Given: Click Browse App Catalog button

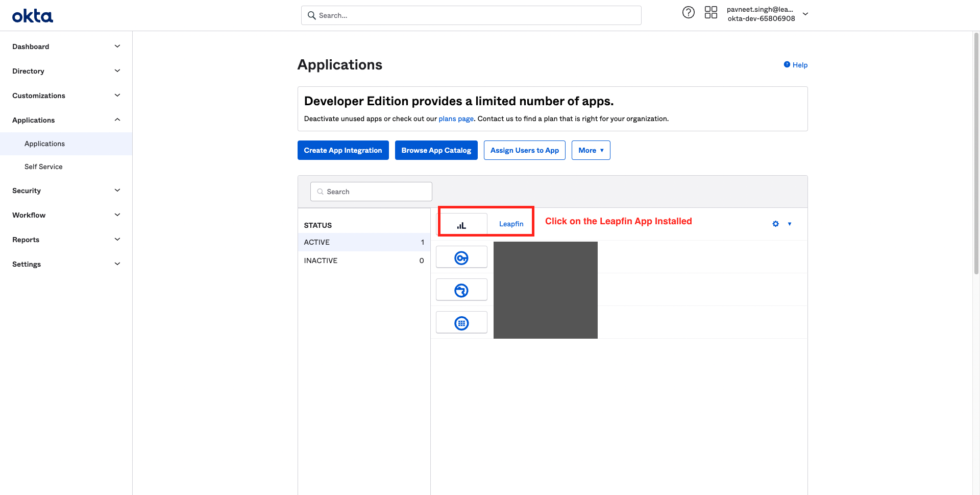Looking at the screenshot, I should click(x=436, y=150).
